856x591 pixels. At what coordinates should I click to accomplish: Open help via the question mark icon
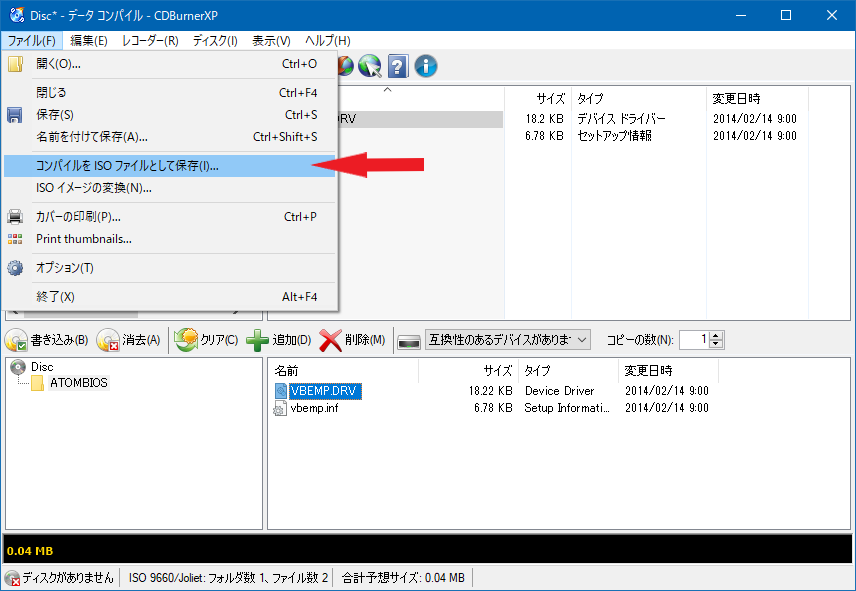click(x=398, y=67)
